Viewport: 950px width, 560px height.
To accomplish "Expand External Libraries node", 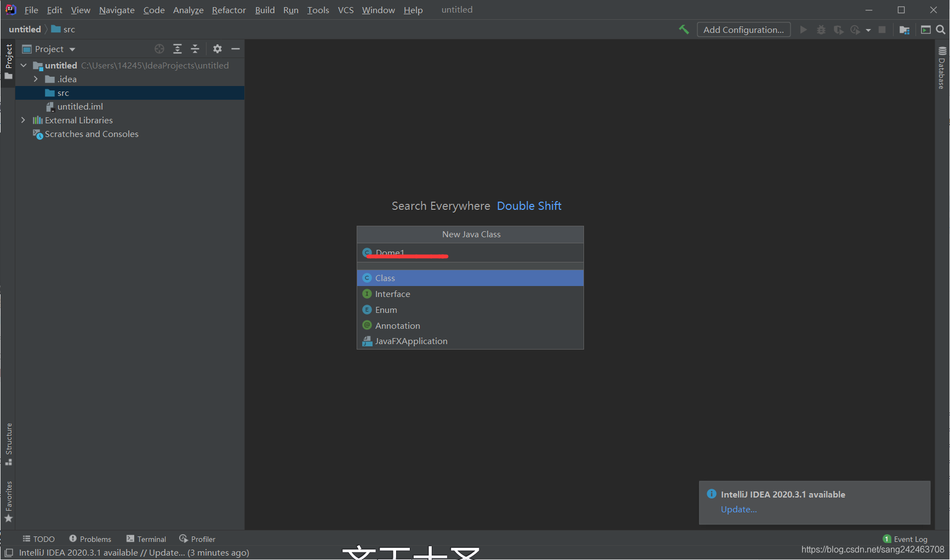I will point(23,120).
